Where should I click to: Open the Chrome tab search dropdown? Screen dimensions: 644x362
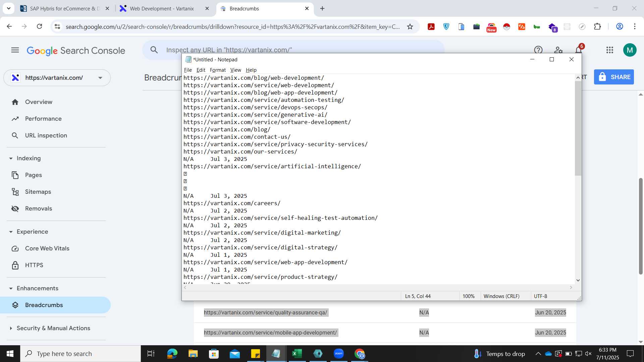coord(8,8)
